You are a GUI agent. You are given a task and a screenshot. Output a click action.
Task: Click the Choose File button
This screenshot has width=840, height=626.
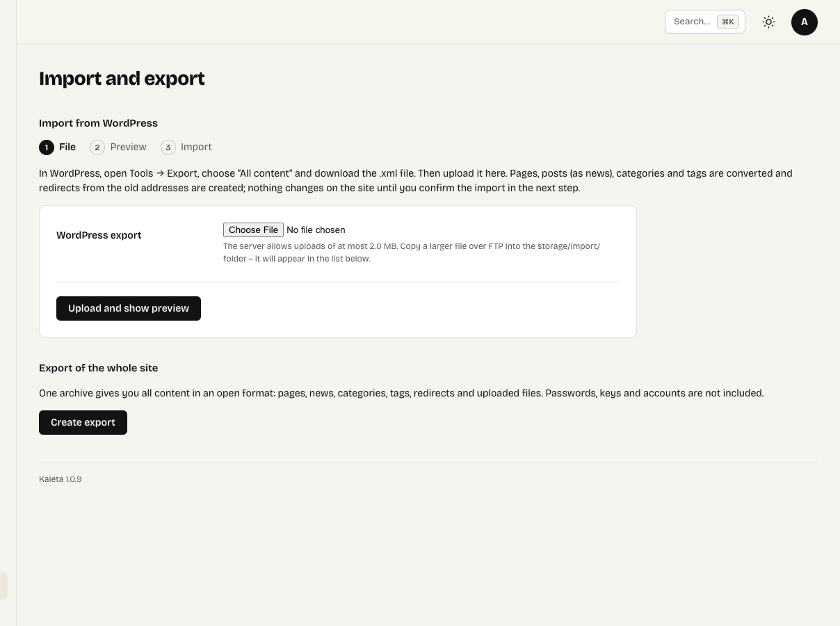253,230
